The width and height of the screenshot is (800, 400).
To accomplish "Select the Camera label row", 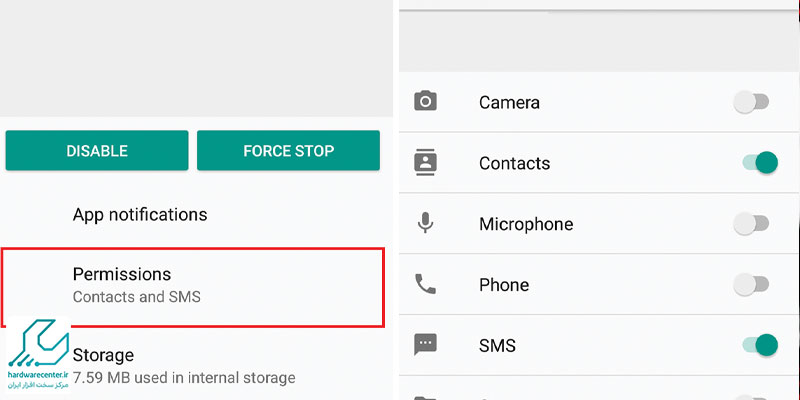I will tap(599, 102).
